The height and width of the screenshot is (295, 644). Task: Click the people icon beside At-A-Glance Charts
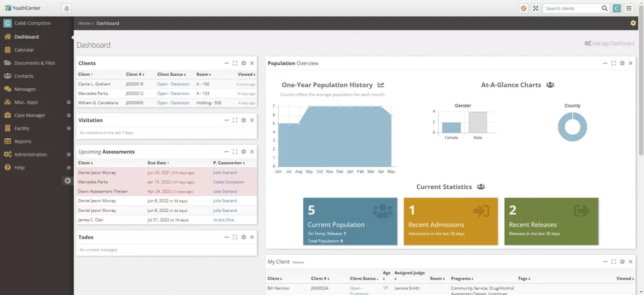(x=550, y=85)
